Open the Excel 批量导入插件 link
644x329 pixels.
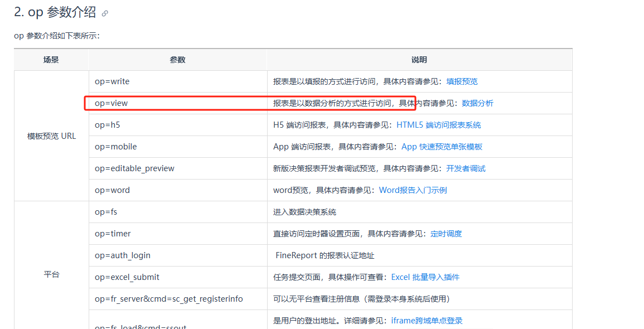tap(425, 277)
